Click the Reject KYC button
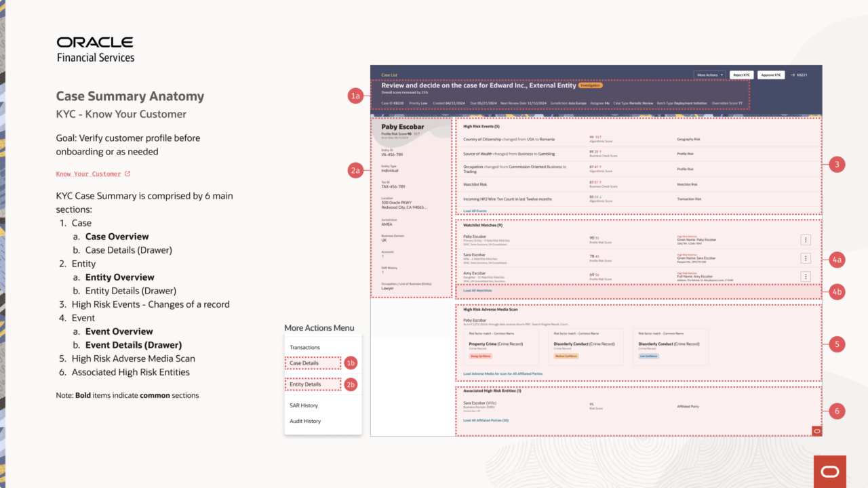Viewport: 868px width, 488px height. [743, 75]
